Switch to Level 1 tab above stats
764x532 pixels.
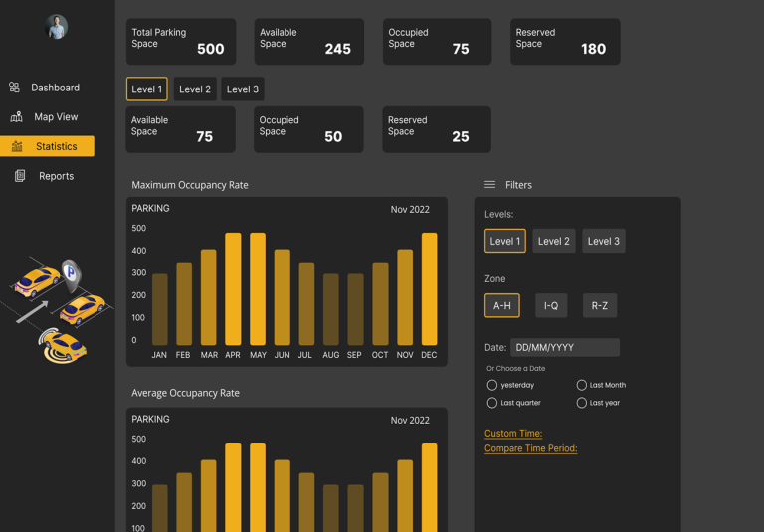pos(146,89)
